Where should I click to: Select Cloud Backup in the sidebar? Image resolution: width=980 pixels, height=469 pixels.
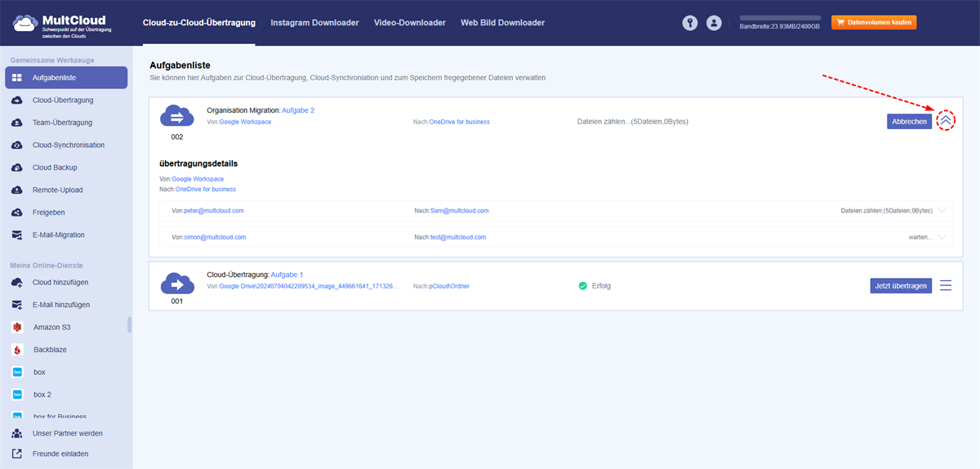[66, 167]
